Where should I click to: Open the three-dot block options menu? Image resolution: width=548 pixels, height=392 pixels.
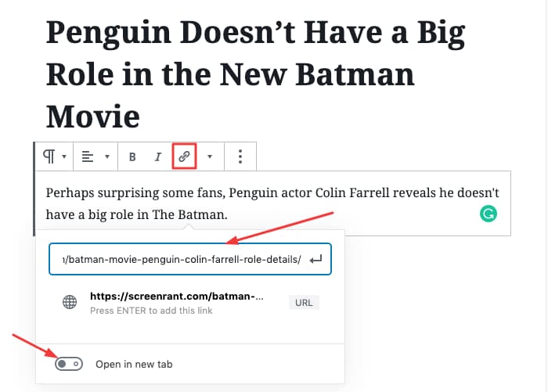240,156
